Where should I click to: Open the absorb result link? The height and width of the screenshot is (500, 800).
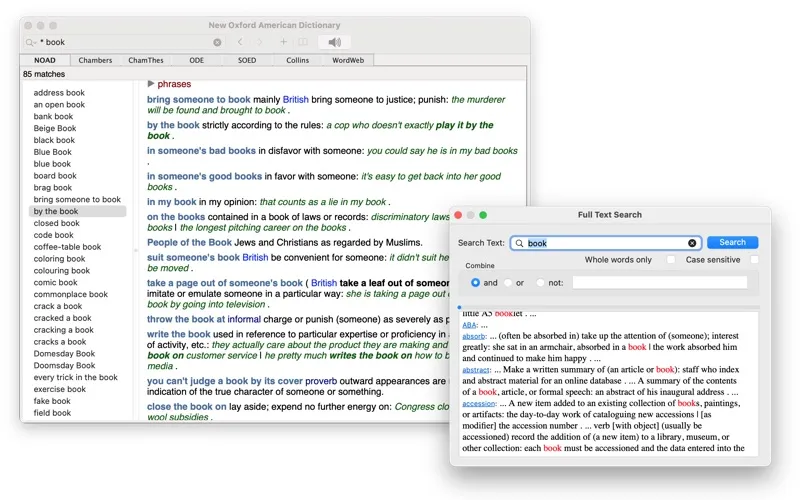(x=473, y=336)
